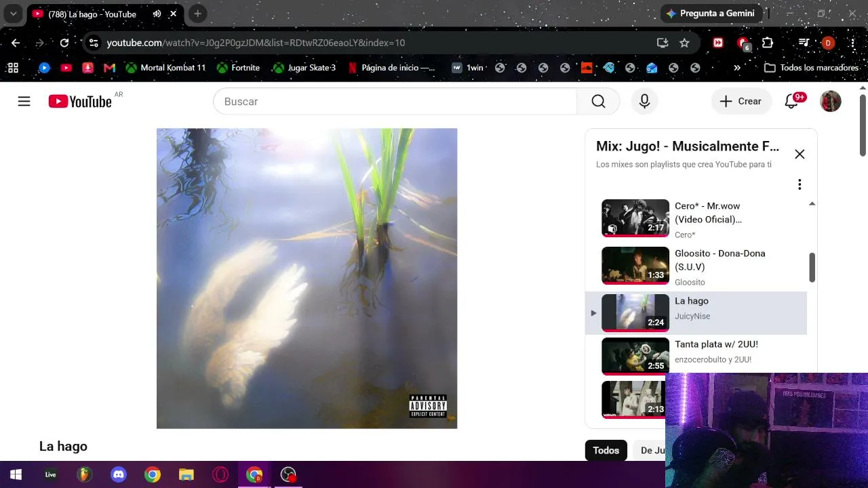This screenshot has width=868, height=488.
Task: Click the install/cast screen icon in address bar
Action: pos(663,43)
